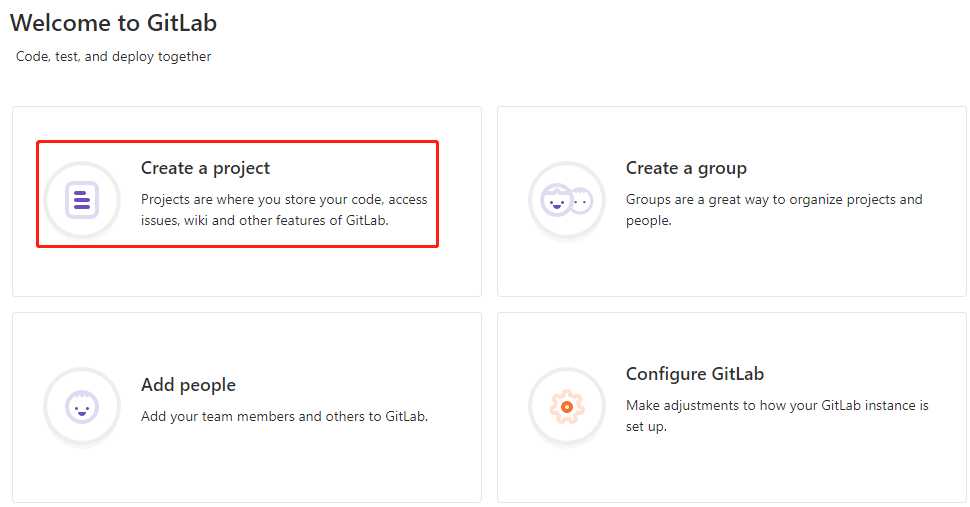Select the "Configure GitLab" heading

click(x=694, y=374)
